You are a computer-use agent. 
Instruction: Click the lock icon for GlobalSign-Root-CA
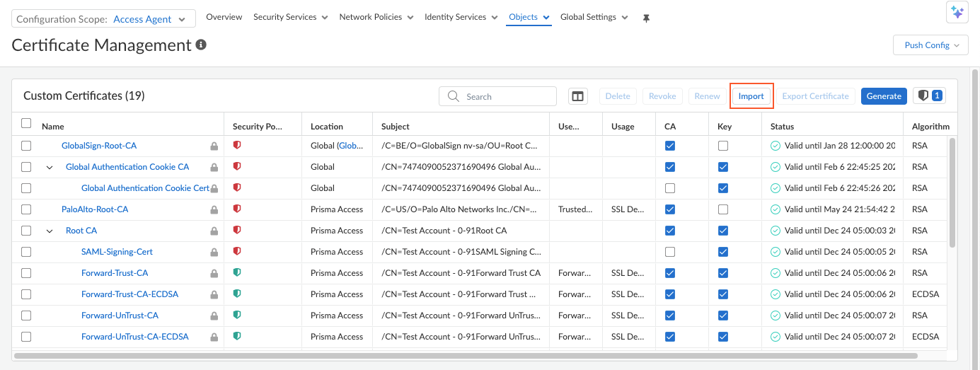pos(214,146)
